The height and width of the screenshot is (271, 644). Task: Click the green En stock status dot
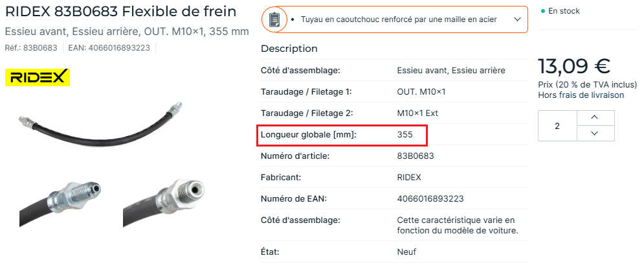tap(543, 12)
